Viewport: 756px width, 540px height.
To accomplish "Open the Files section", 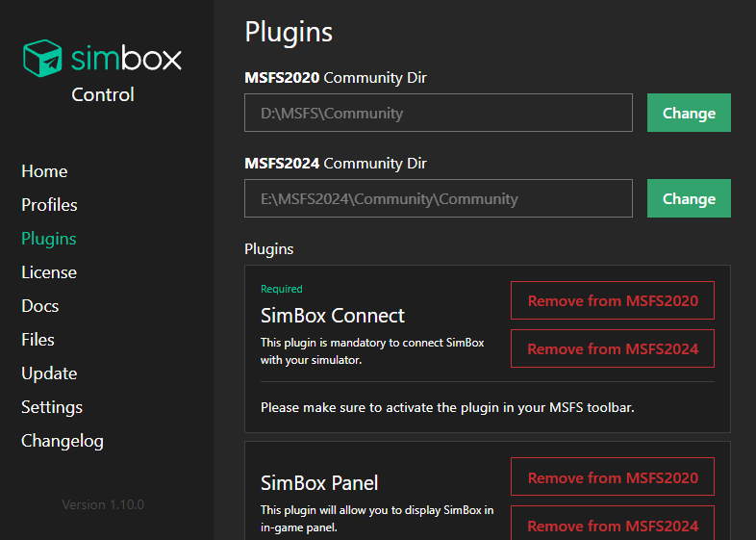I will pos(38,340).
